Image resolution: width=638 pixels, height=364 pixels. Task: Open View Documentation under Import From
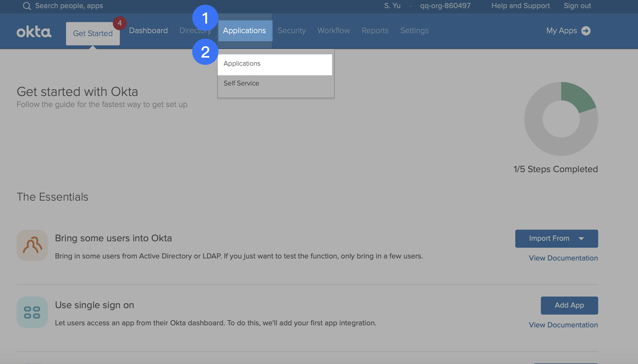coord(563,258)
